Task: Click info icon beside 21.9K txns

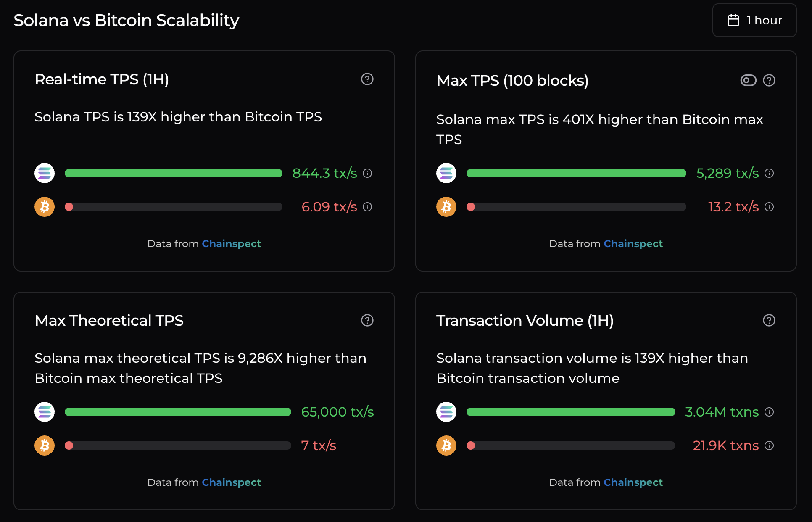Action: (769, 446)
